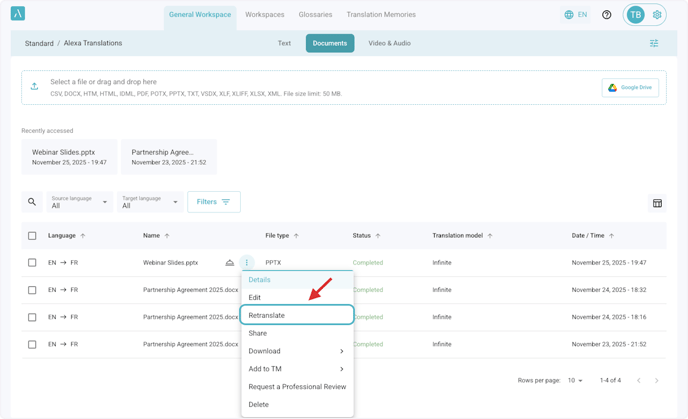Image resolution: width=688 pixels, height=419 pixels.
Task: Expand the Download submenu
Action: click(296, 351)
